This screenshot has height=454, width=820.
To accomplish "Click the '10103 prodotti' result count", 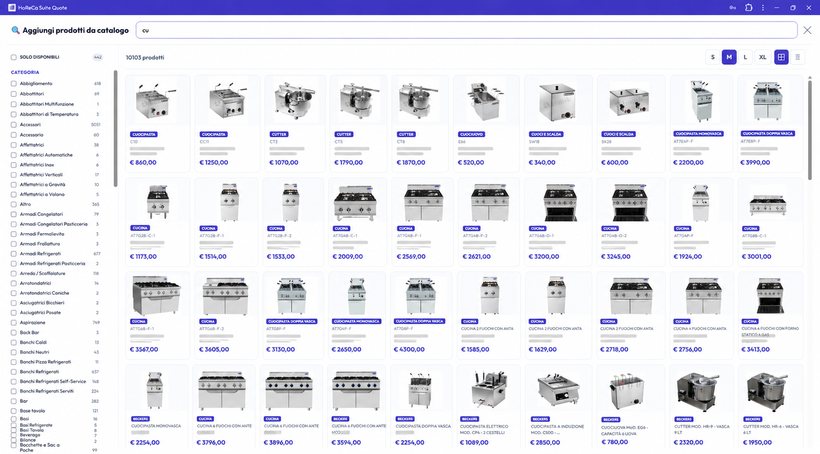I will click(145, 58).
